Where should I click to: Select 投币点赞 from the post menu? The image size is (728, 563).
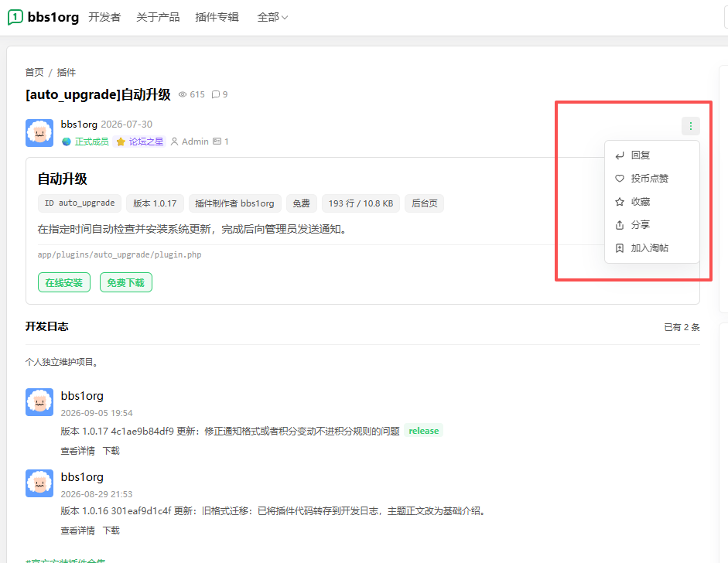(652, 179)
